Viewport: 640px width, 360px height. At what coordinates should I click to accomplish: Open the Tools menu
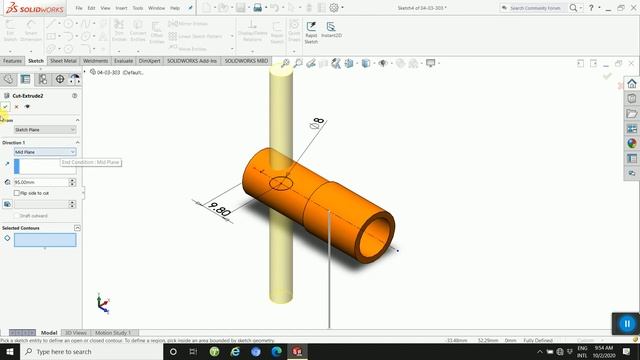[138, 8]
